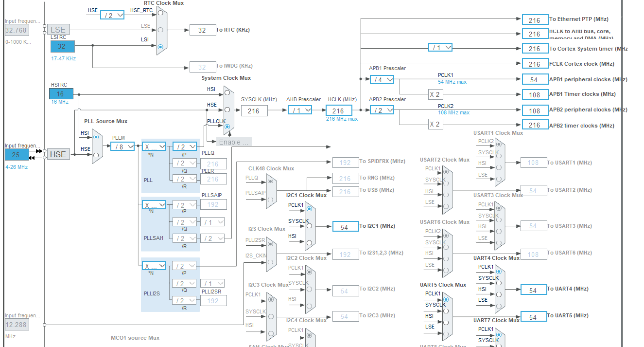Image resolution: width=644 pixels, height=347 pixels.
Task: Click the grayed Enable CSS button
Action: 235,142
